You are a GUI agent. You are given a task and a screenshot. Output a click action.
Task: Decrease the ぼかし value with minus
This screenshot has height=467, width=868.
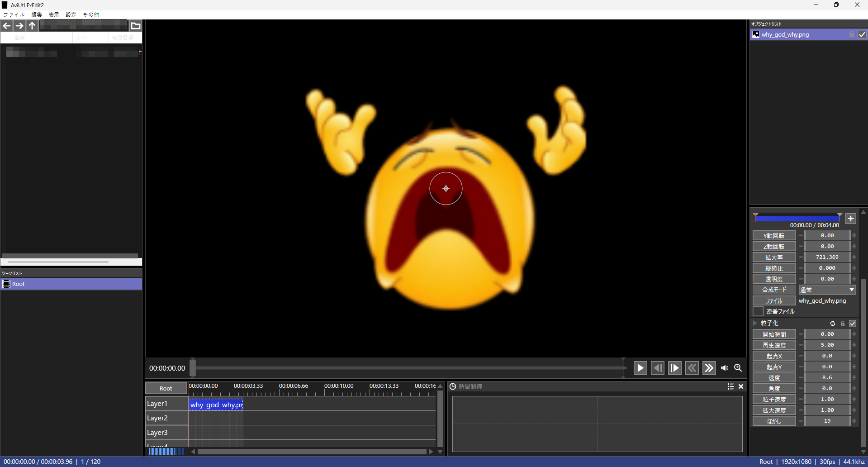(801, 421)
